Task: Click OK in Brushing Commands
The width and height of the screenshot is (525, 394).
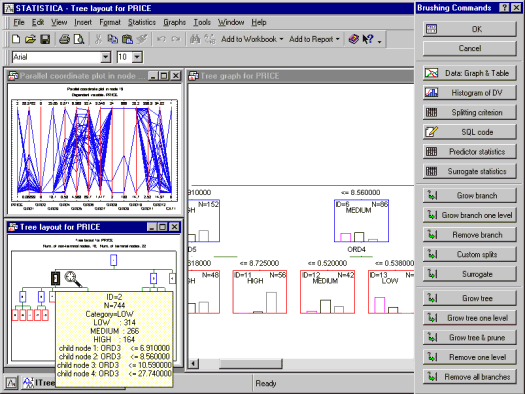Action: click(x=469, y=29)
